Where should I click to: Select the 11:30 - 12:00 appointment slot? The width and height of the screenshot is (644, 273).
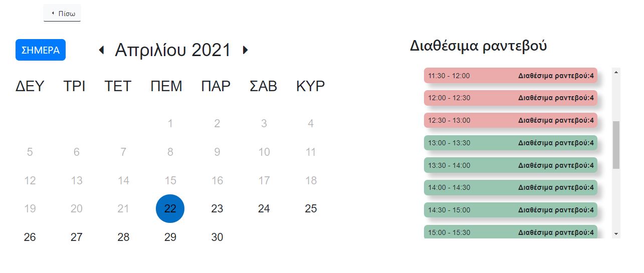tap(511, 76)
